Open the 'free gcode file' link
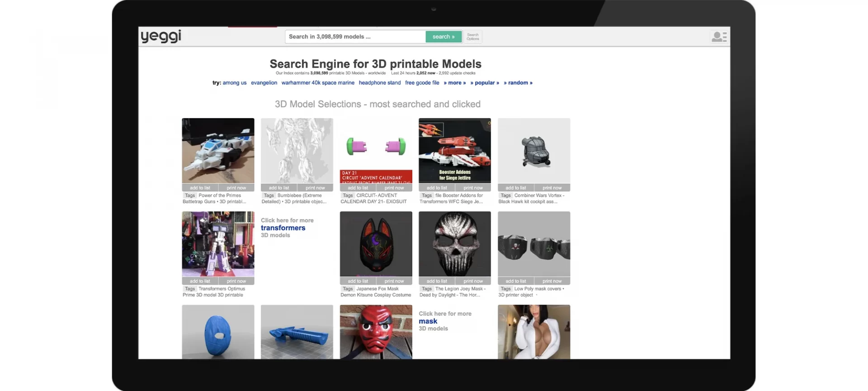This screenshot has height=391, width=868. pyautogui.click(x=422, y=83)
